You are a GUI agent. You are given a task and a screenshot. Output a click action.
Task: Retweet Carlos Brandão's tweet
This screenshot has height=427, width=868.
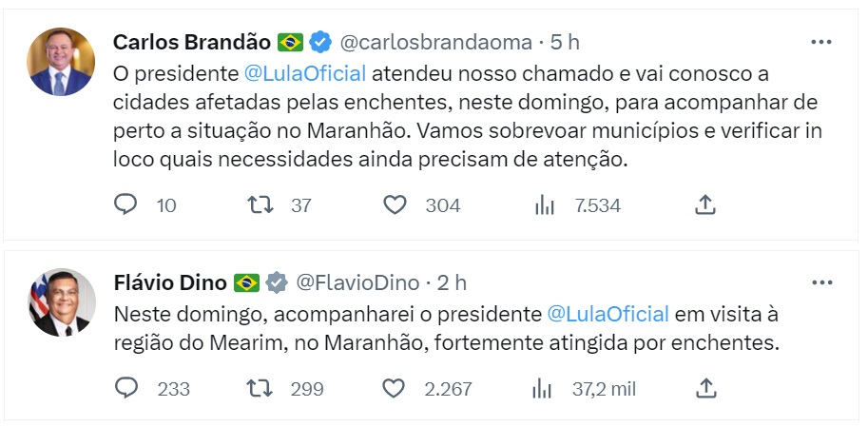(259, 204)
